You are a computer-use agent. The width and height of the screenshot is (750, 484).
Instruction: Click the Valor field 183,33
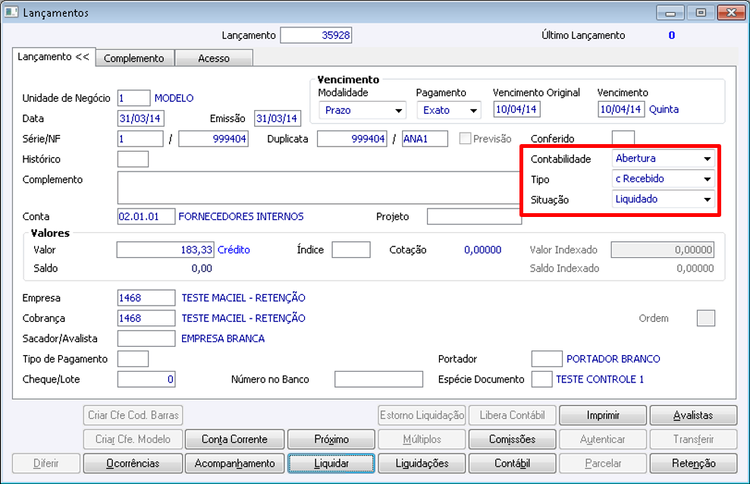pos(165,250)
